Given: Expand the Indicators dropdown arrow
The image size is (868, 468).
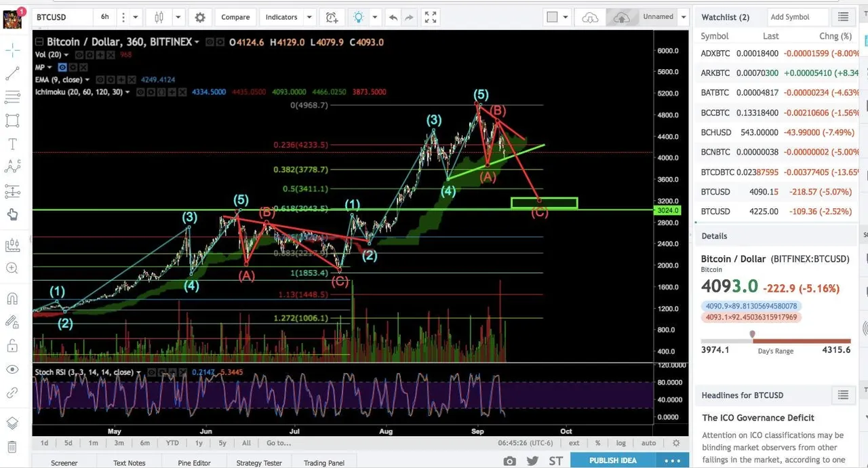Looking at the screenshot, I should (309, 17).
